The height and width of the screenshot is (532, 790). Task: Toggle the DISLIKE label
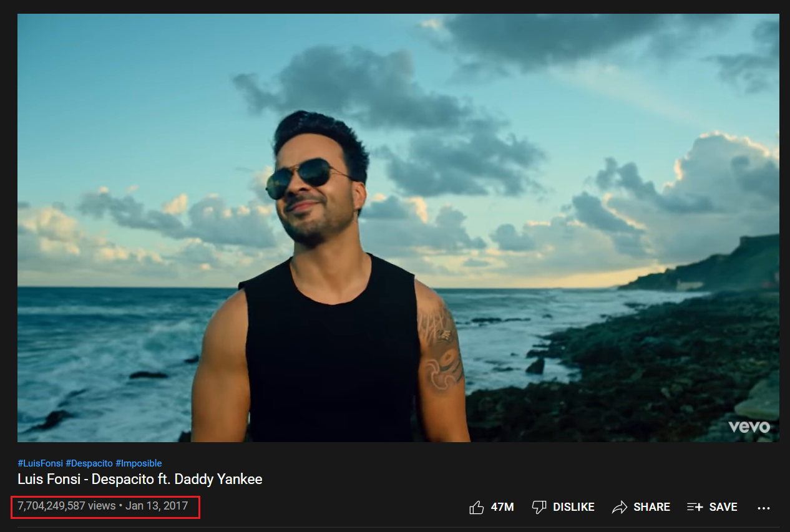(573, 507)
